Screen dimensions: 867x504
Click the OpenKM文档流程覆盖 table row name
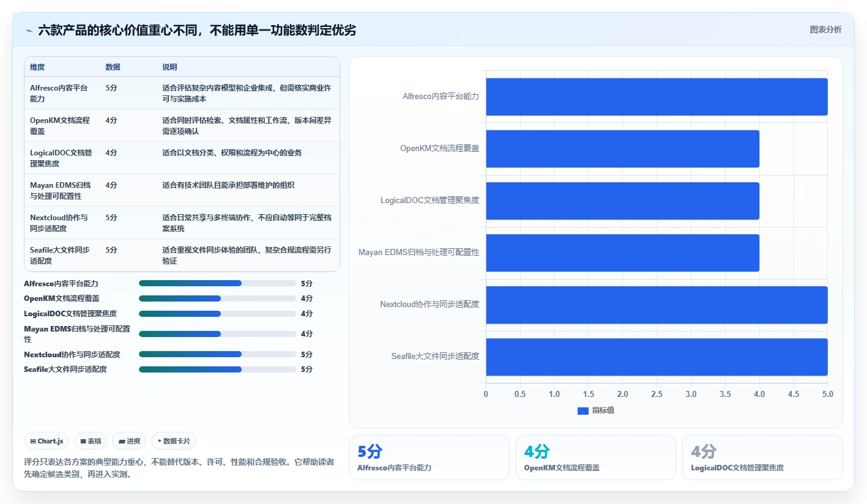[59, 125]
